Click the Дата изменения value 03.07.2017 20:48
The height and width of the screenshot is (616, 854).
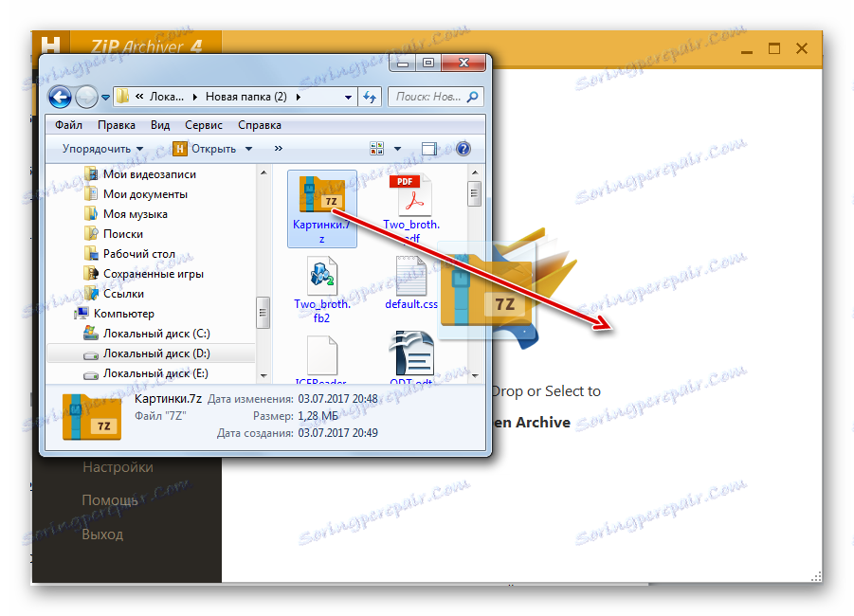pyautogui.click(x=337, y=399)
